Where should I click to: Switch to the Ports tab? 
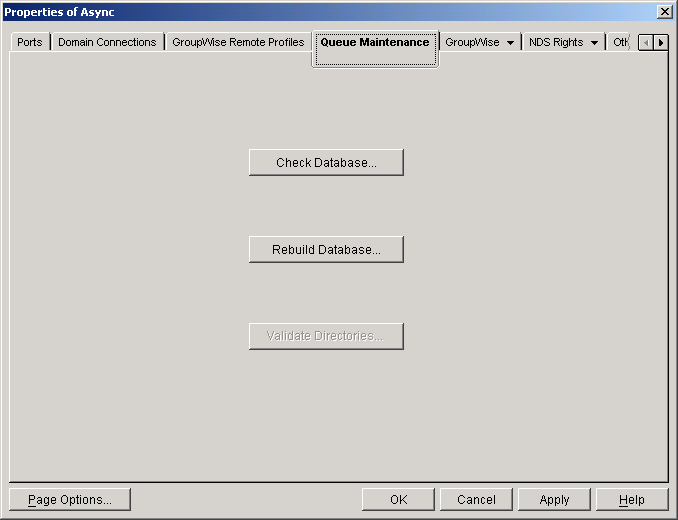pos(30,42)
